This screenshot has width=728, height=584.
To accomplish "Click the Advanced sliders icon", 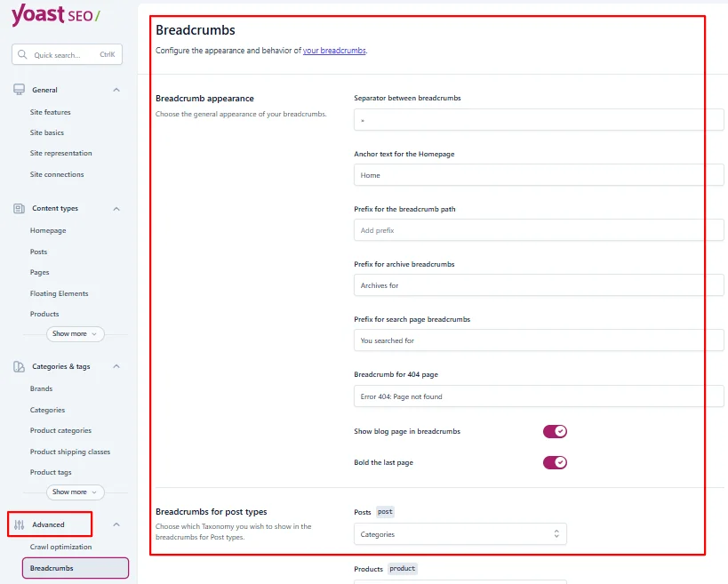I will (19, 524).
